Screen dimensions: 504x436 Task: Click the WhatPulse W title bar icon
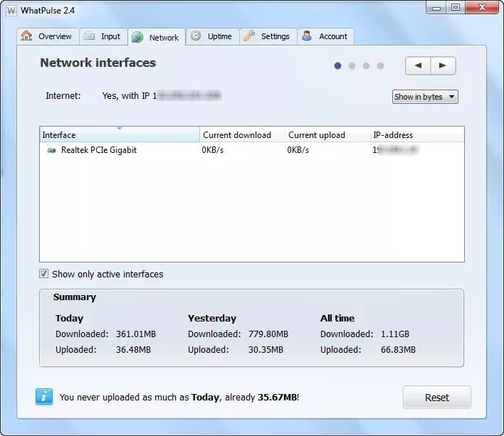11,11
